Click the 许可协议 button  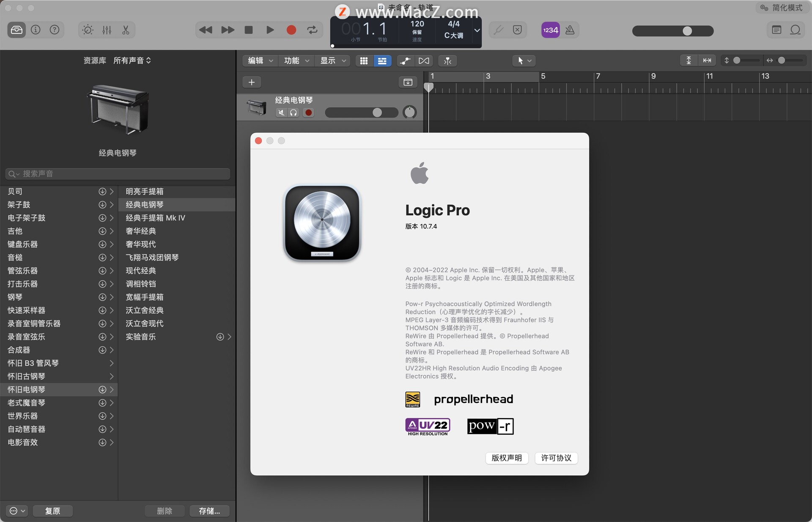coord(556,458)
